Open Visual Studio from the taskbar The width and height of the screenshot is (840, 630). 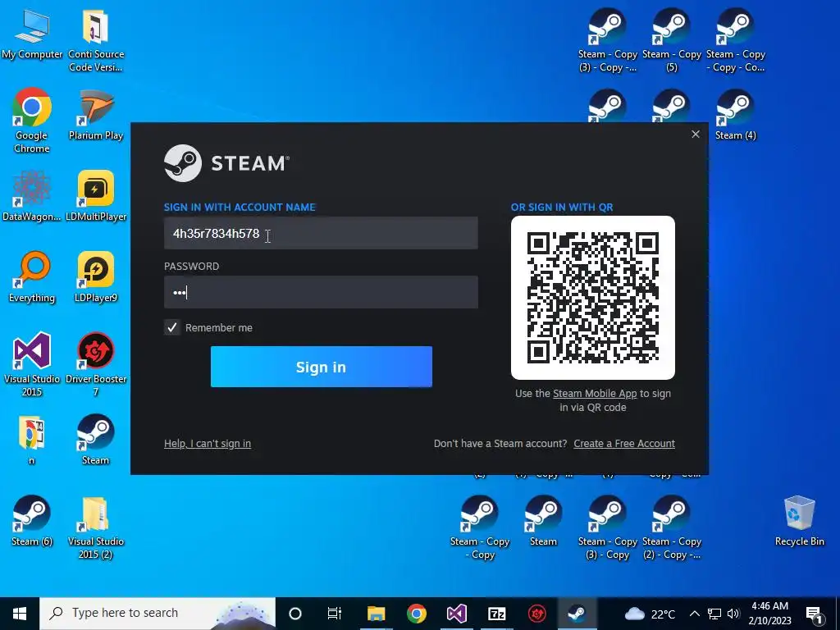(456, 614)
